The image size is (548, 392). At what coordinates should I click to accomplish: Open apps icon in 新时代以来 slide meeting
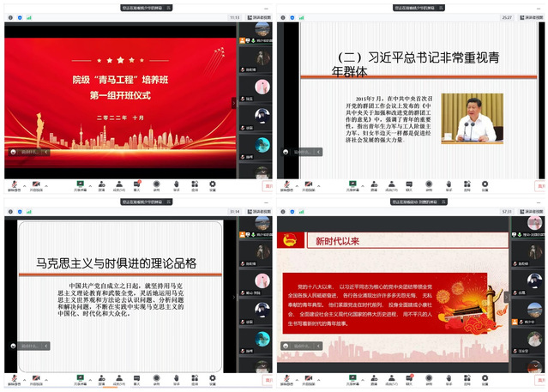[467, 378]
